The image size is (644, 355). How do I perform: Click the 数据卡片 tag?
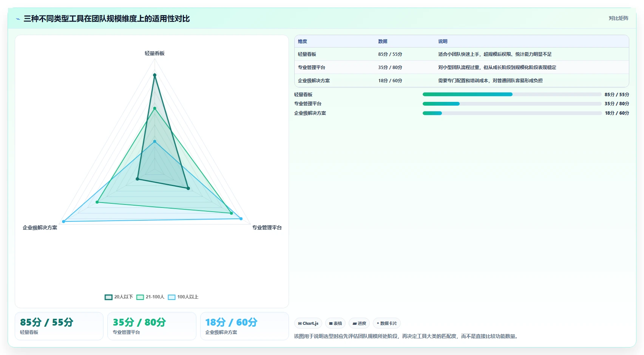click(387, 323)
